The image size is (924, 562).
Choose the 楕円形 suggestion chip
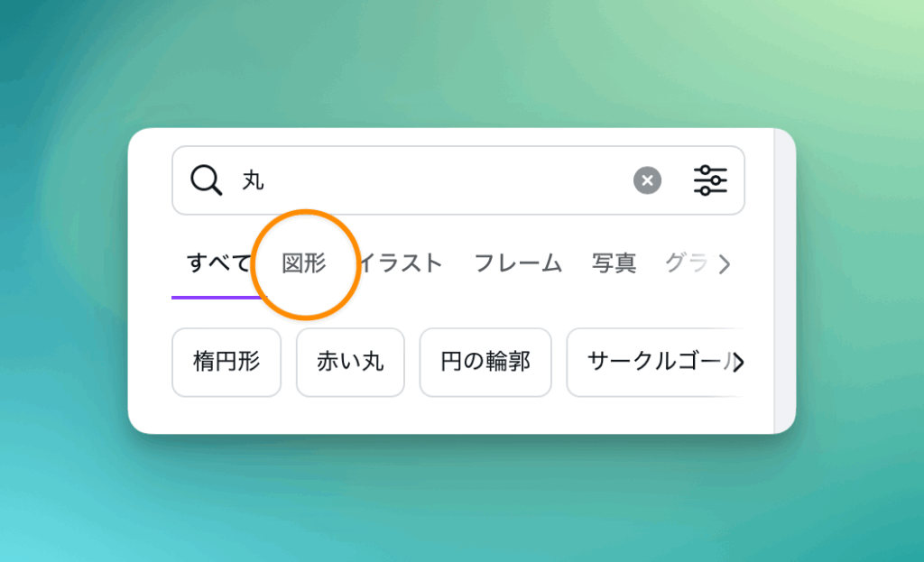(x=226, y=363)
